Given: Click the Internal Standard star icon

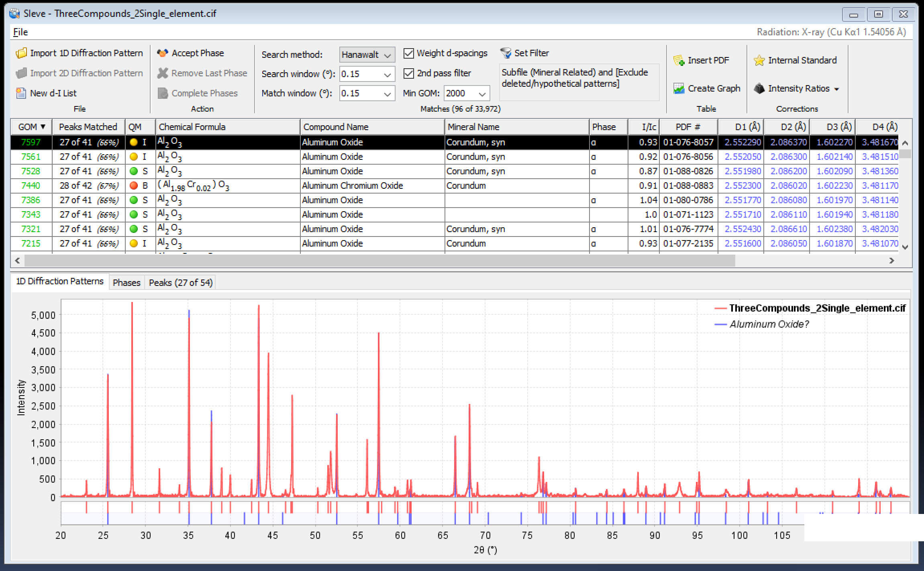Looking at the screenshot, I should point(759,60).
